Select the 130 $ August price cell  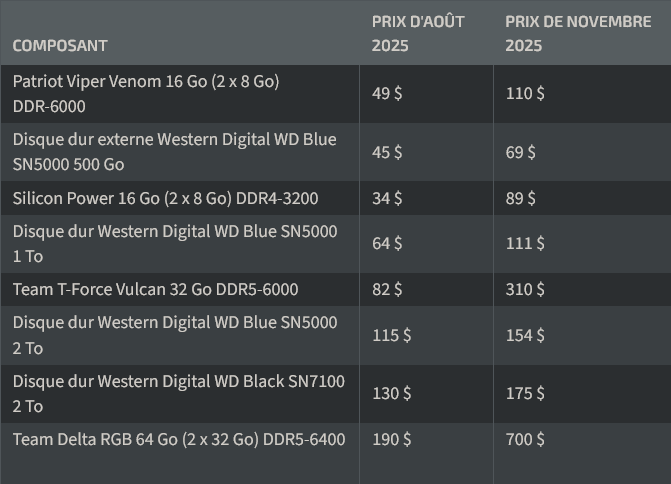(x=391, y=393)
